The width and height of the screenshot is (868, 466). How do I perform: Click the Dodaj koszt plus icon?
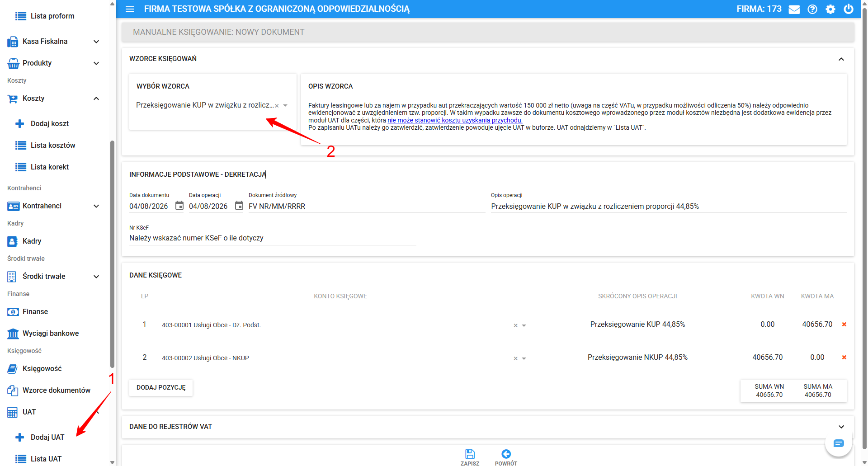(x=20, y=124)
